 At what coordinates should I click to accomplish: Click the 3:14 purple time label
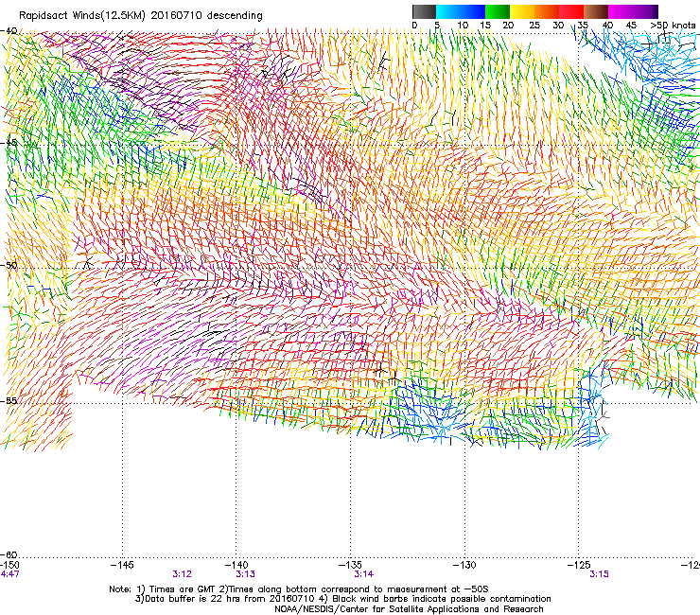point(364,574)
